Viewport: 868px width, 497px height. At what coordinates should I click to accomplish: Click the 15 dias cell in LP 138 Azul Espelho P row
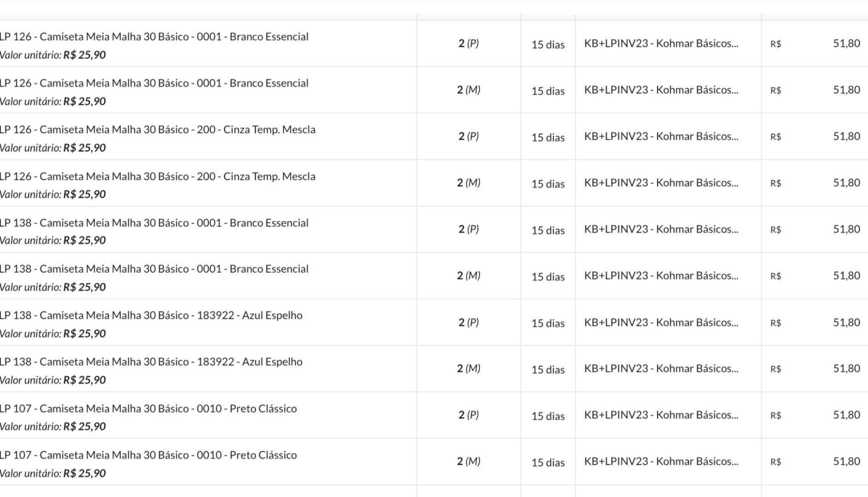(548, 323)
